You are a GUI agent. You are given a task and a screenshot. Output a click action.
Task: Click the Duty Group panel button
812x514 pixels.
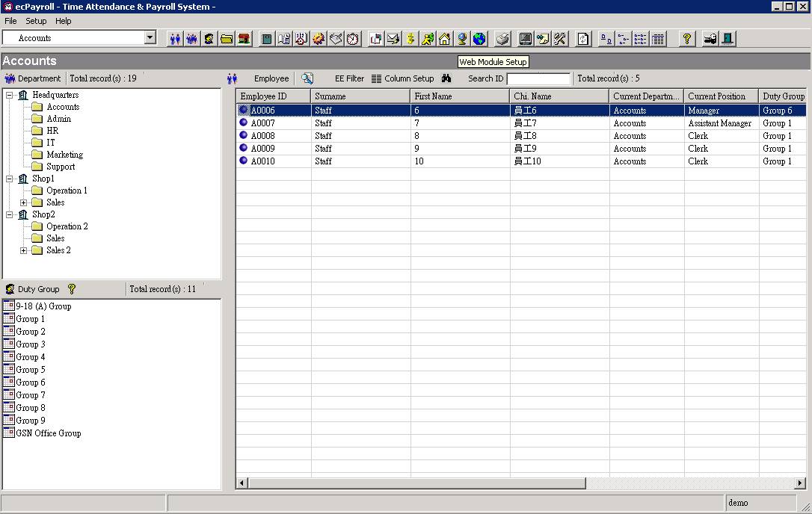click(x=33, y=289)
